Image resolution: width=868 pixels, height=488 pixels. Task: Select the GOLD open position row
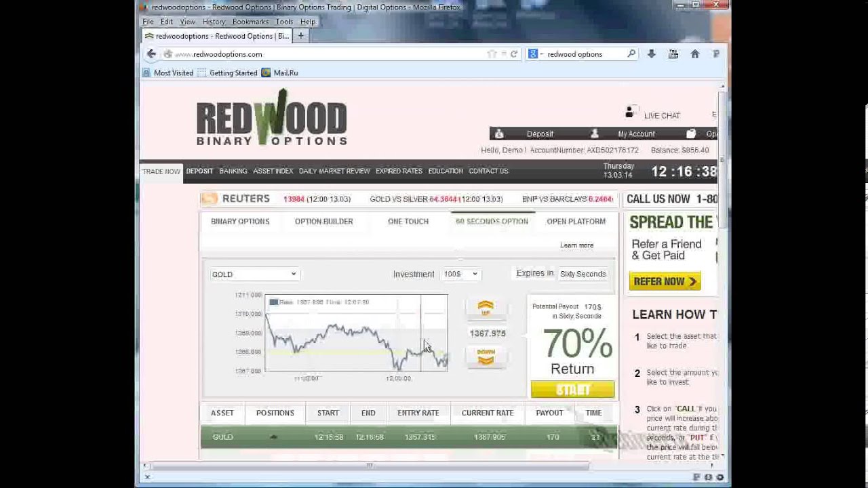click(409, 437)
